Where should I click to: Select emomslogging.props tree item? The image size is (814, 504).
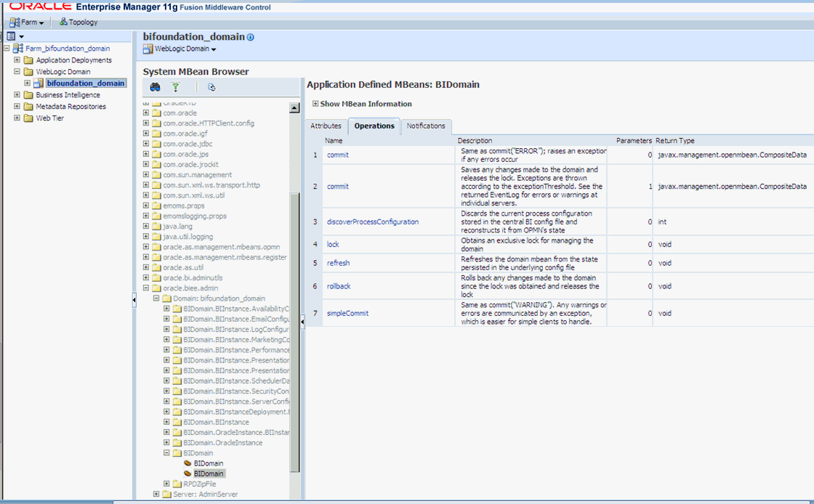click(195, 216)
